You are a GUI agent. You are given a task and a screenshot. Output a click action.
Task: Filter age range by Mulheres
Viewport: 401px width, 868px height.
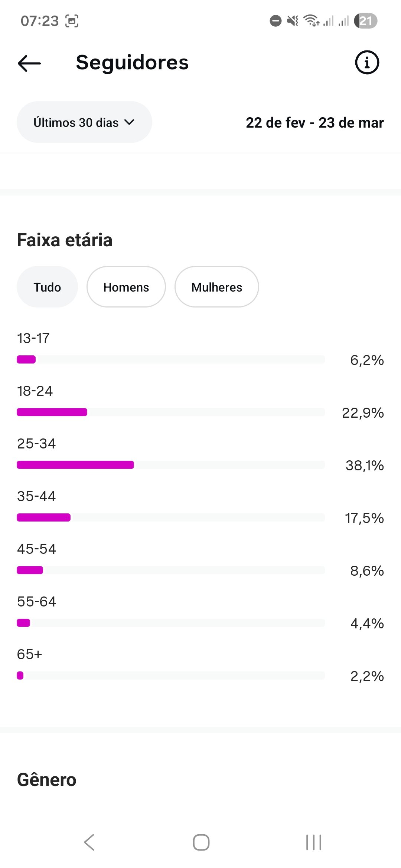[216, 287]
